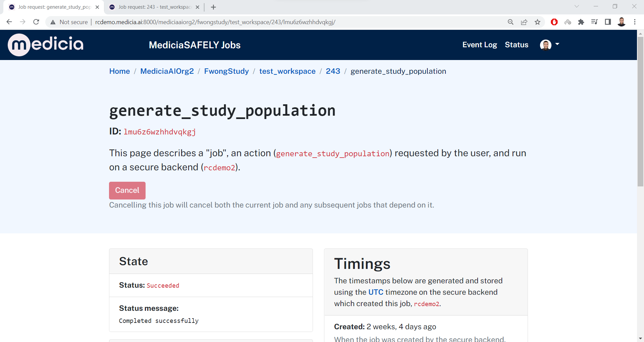This screenshot has width=644, height=342.
Task: Close the 'Job request: 243' tab
Action: (x=198, y=7)
